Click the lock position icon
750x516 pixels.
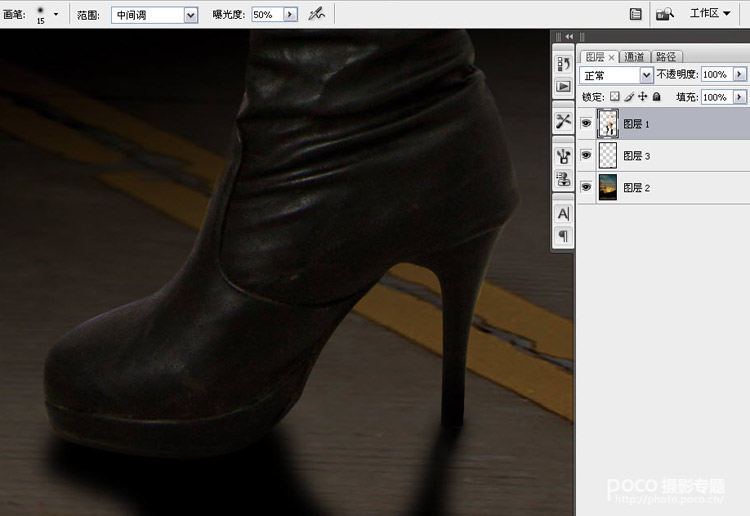point(643,97)
